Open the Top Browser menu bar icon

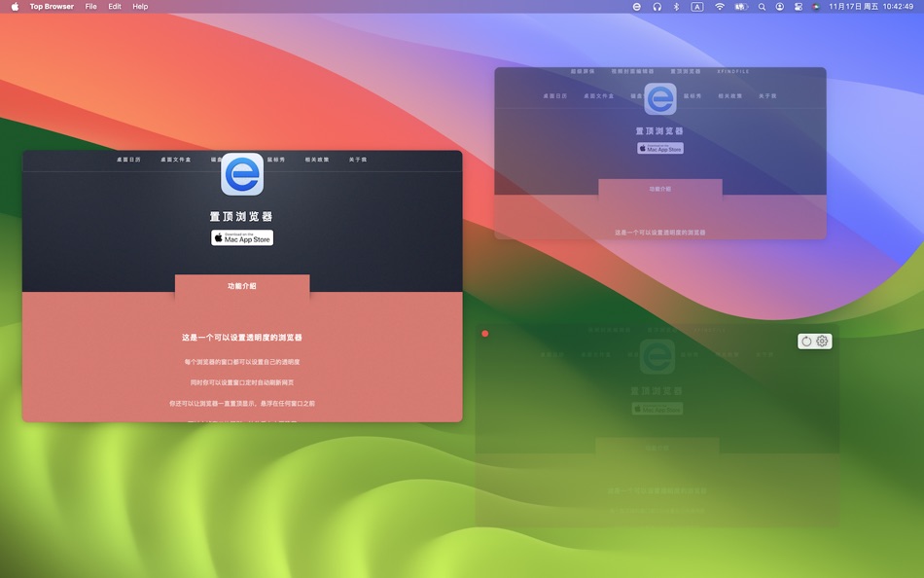pyautogui.click(x=636, y=7)
